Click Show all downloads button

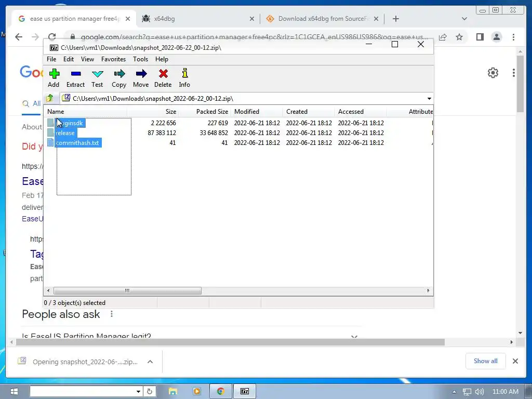(486, 361)
